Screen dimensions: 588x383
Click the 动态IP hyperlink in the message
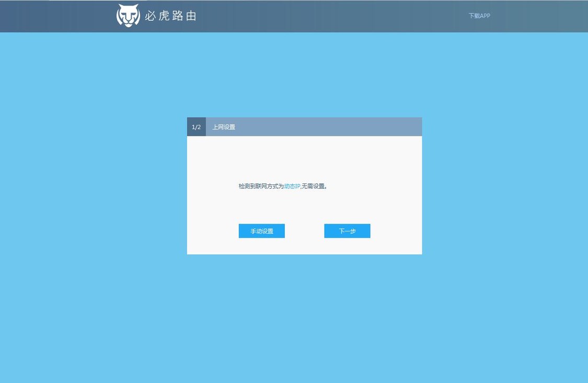292,185
